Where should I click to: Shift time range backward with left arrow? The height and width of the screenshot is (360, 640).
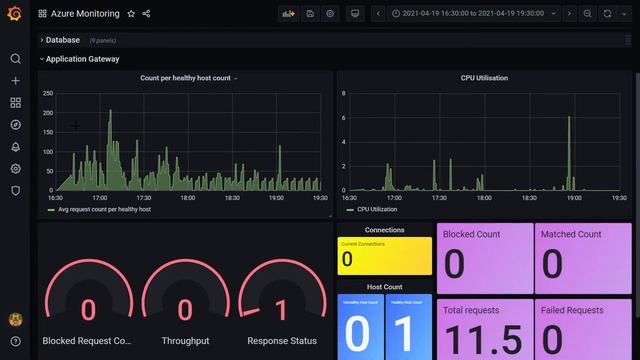(378, 13)
